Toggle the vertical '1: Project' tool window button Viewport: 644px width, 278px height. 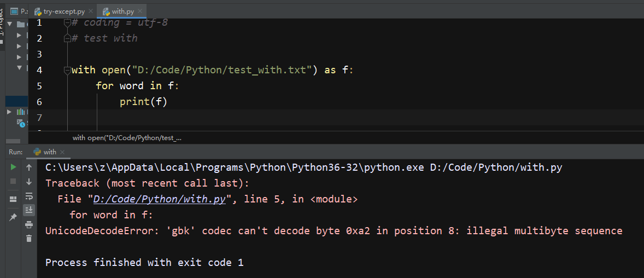2,27
